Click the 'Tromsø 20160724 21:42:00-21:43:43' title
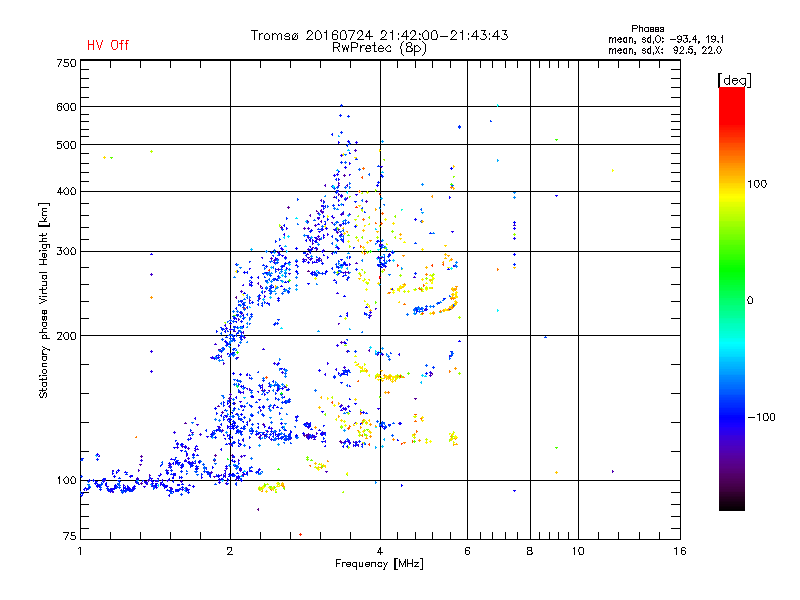 [379, 35]
